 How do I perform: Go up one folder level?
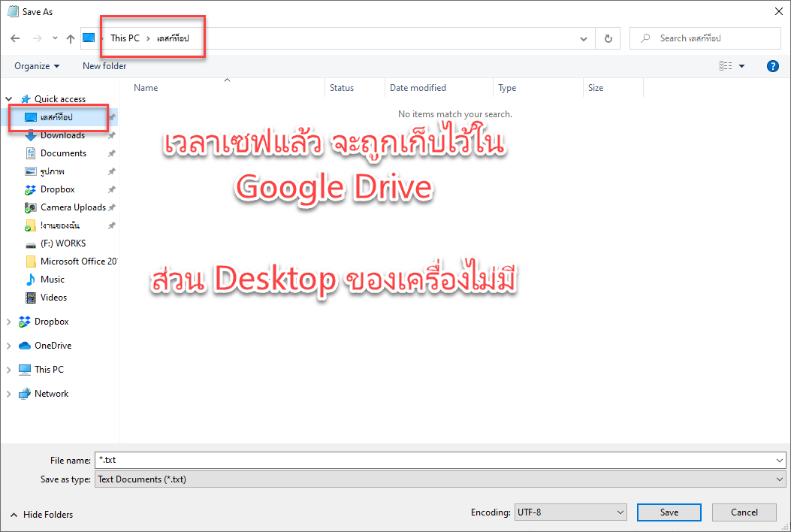[x=71, y=38]
